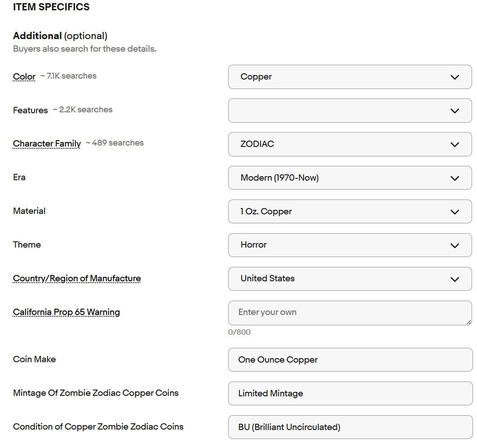The height and width of the screenshot is (448, 477).
Task: Click the resize handle of the Prop 65 text area
Action: [469, 322]
